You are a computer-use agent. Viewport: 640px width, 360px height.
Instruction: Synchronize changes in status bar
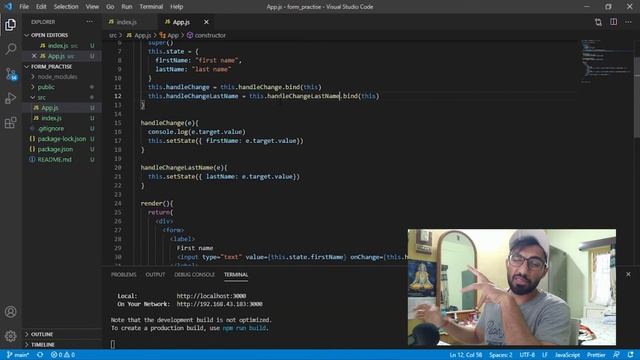coord(40,355)
